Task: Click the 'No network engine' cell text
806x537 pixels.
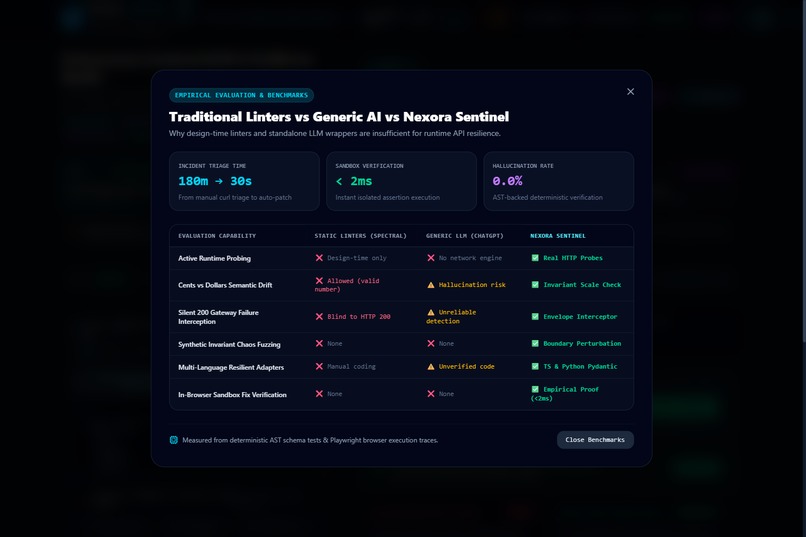Action: 470,258
